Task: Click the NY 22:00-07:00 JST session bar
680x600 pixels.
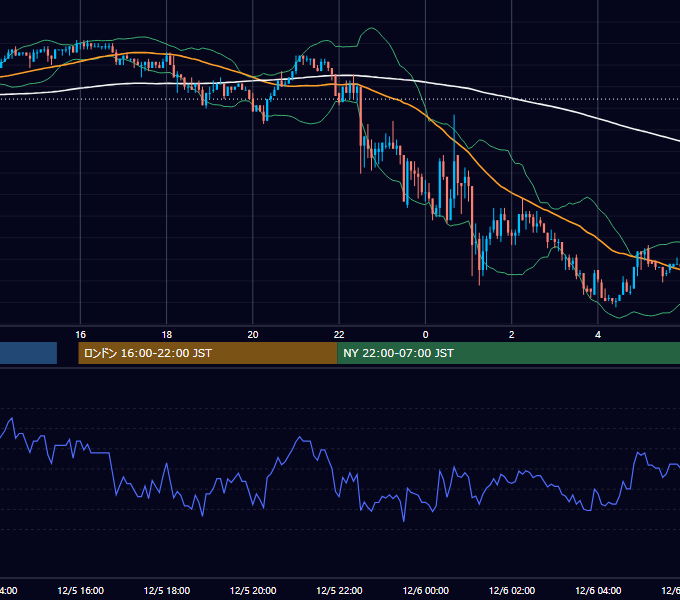Action: (x=509, y=353)
